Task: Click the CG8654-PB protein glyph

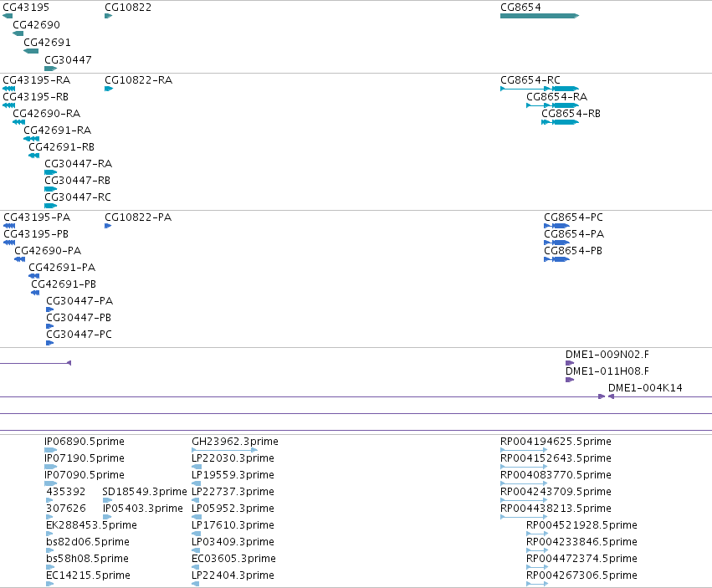Action: [x=556, y=259]
